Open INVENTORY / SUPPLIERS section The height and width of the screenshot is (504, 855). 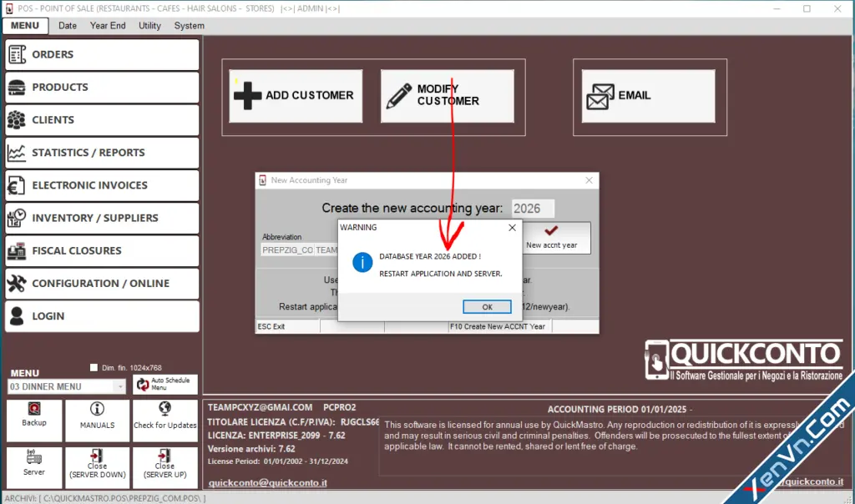pyautogui.click(x=102, y=218)
